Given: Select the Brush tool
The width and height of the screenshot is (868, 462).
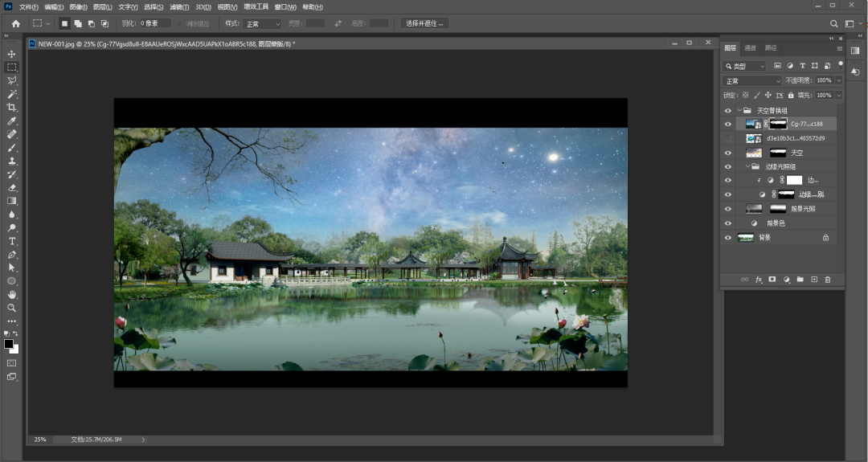Looking at the screenshot, I should [11, 148].
